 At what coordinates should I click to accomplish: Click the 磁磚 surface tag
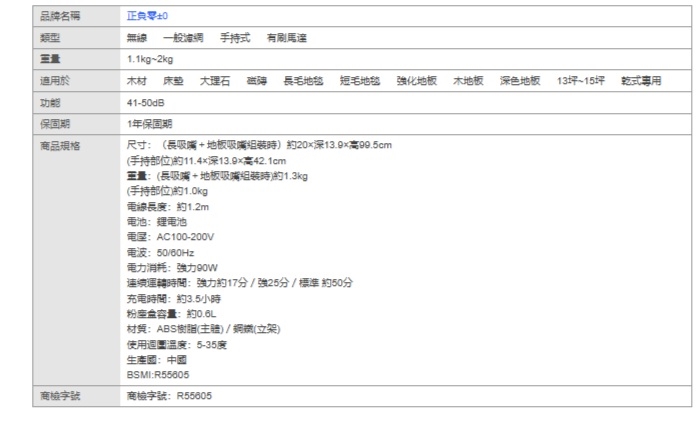[x=257, y=80]
